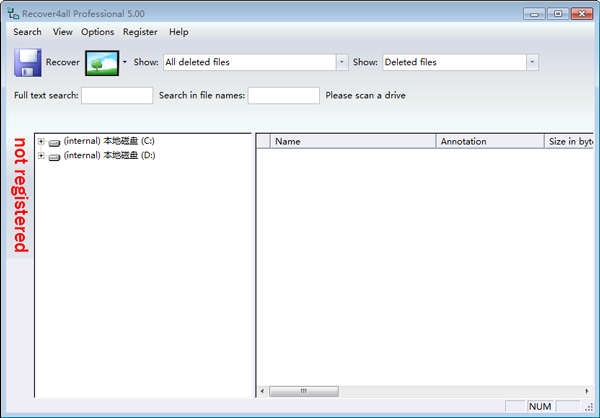
Task: Focus the Full text search field
Action: pyautogui.click(x=117, y=95)
